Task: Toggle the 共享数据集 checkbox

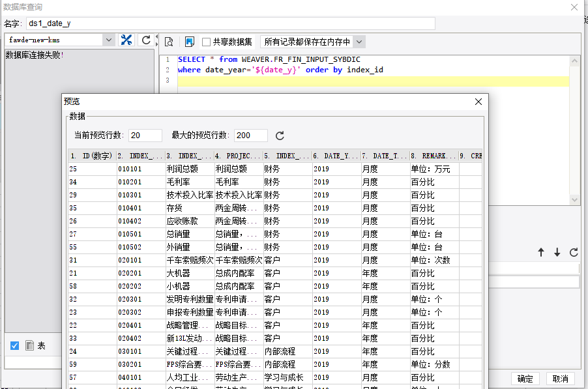Action: pos(206,42)
